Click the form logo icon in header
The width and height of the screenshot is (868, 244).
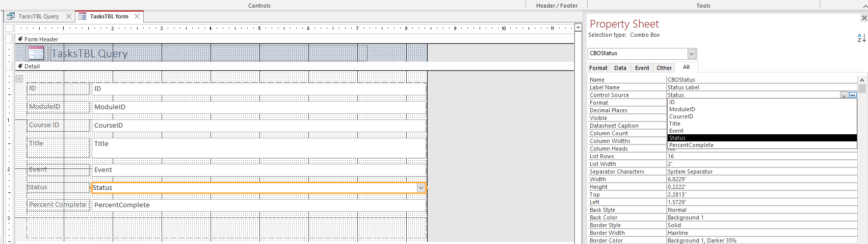click(36, 53)
